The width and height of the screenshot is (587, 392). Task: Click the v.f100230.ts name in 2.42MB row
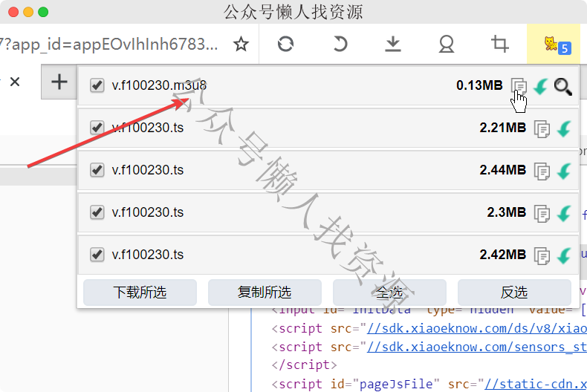148,255
